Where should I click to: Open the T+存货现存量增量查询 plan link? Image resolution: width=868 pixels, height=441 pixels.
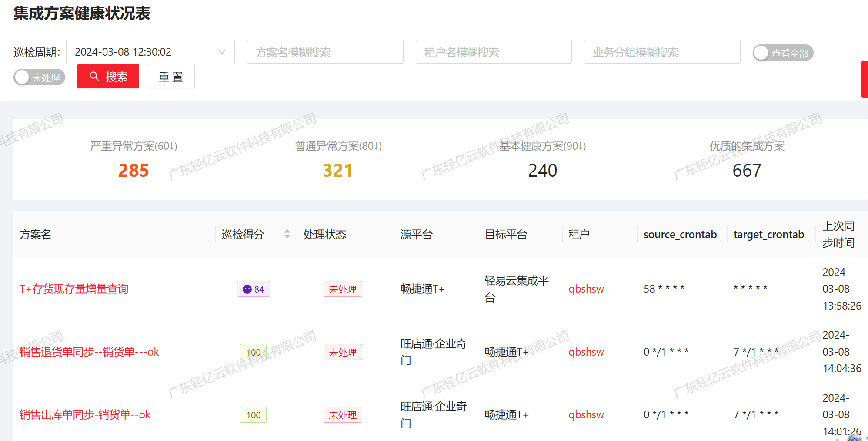(74, 289)
